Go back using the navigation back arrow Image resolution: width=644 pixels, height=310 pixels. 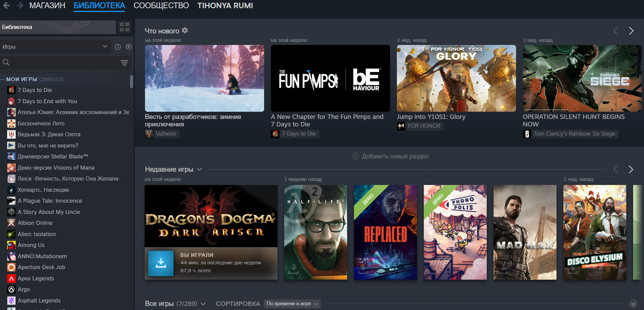click(x=6, y=5)
